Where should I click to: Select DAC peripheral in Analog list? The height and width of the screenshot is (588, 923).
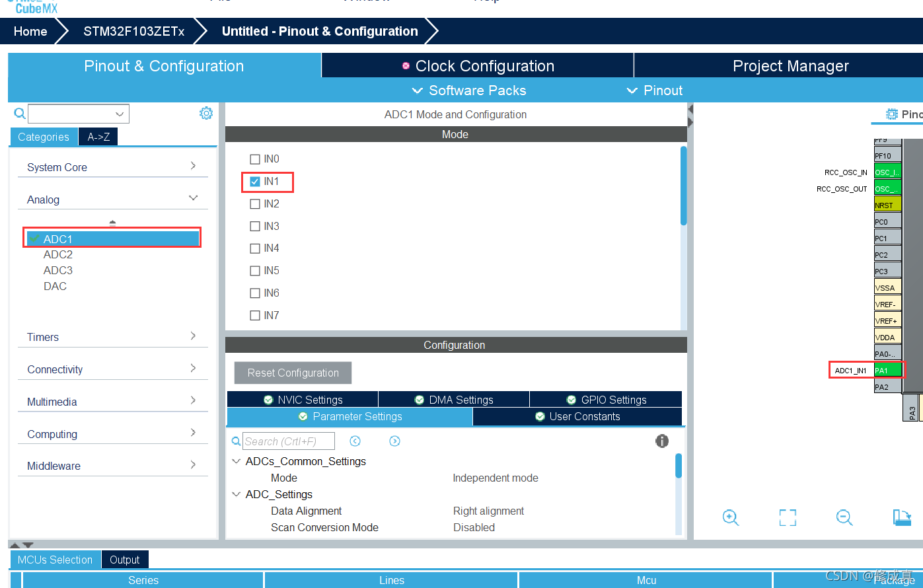pos(55,286)
